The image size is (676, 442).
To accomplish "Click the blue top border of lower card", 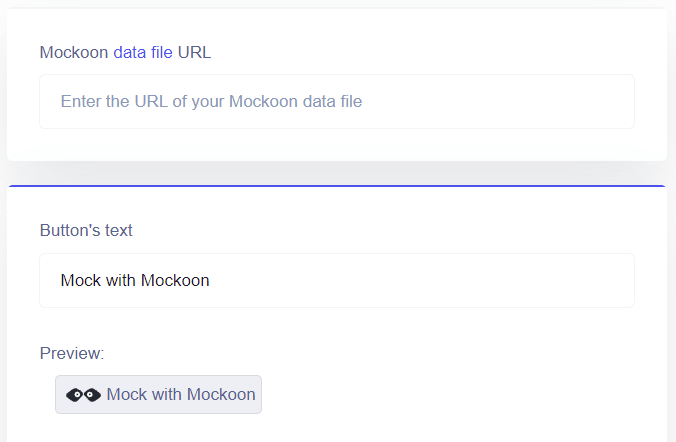I will point(336,186).
